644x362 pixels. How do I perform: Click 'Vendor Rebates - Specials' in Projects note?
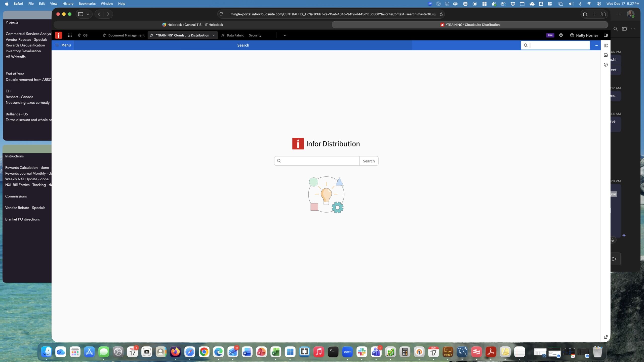pyautogui.click(x=26, y=39)
